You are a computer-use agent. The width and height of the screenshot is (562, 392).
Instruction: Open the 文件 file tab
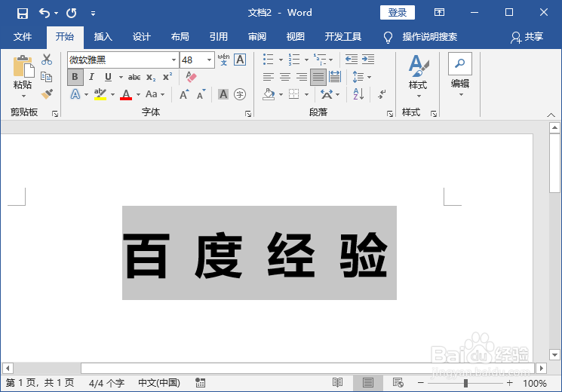(x=23, y=36)
